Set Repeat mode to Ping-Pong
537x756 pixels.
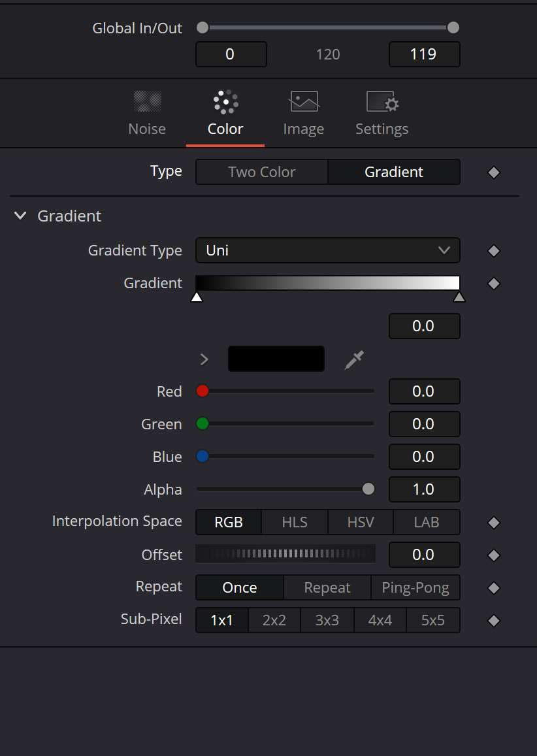coord(415,587)
